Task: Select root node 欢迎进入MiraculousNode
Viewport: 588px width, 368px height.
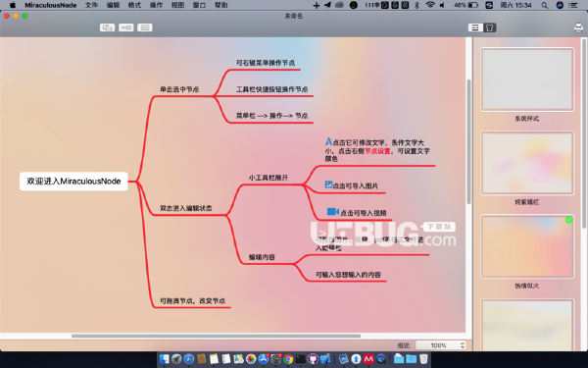Action: point(73,182)
